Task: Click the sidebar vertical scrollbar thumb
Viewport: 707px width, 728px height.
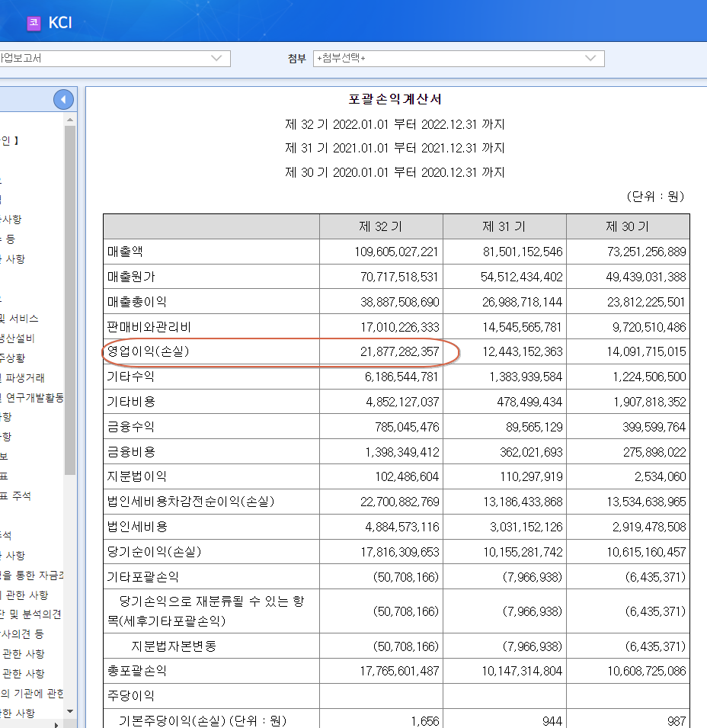Action: (x=70, y=300)
